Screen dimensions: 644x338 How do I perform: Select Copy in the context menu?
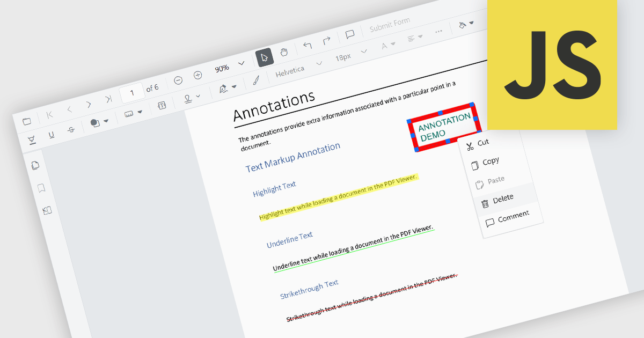pyautogui.click(x=491, y=161)
